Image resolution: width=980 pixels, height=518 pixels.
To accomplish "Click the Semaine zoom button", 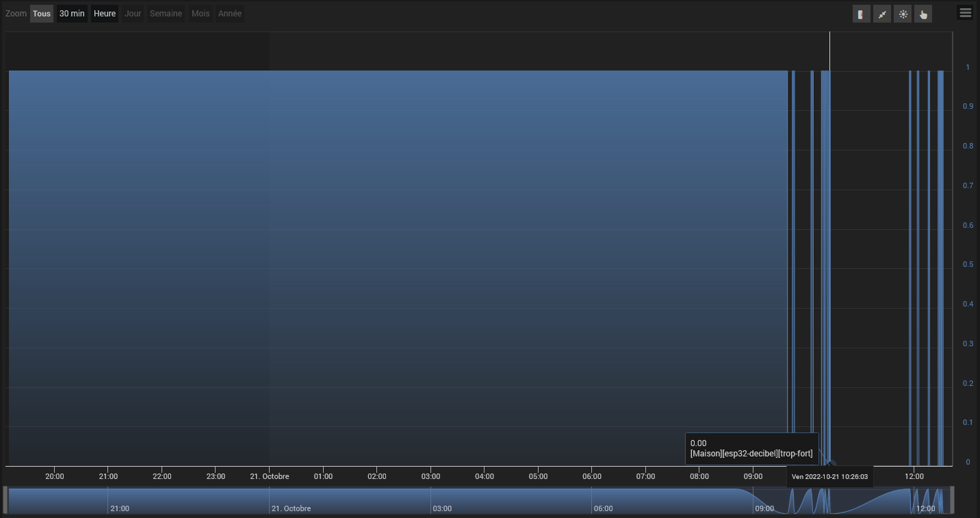I will 166,14.
